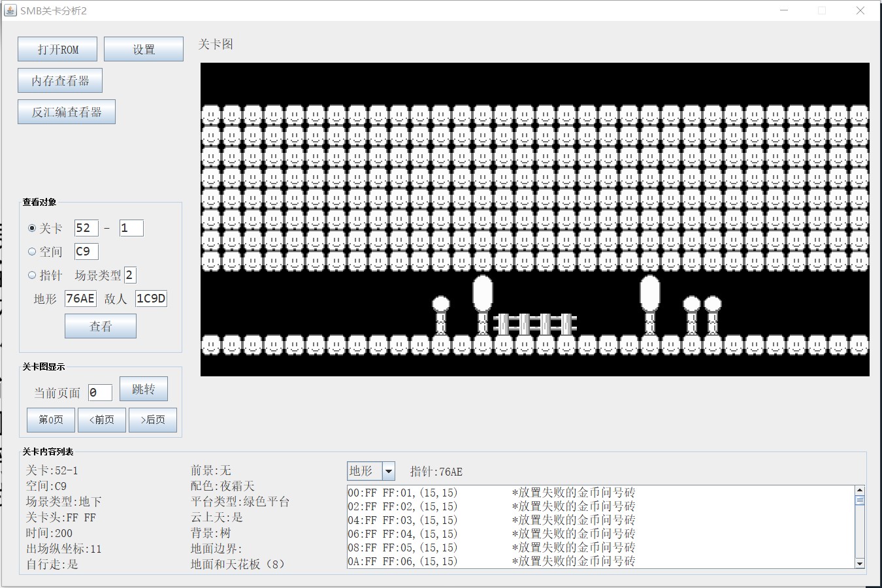This screenshot has width=882, height=588.
Task: Click the list scrollbar down arrow
Action: tap(860, 563)
